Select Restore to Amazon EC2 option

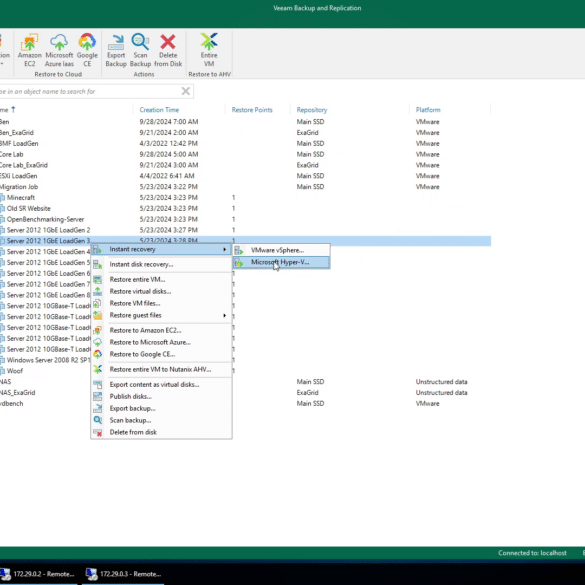pos(161,330)
